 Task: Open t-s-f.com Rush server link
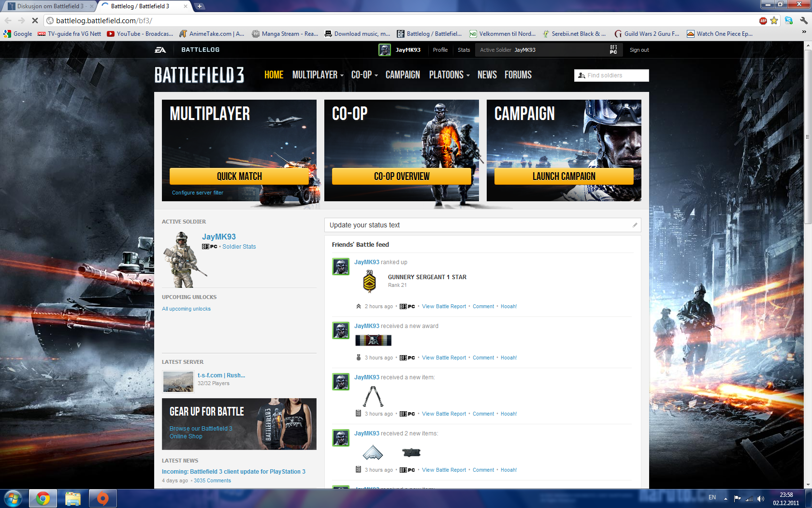tap(221, 375)
